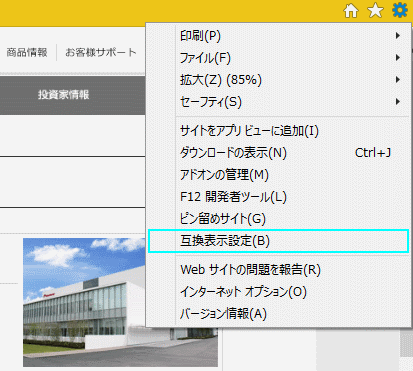
Task: Click the blue gear Tools icon
Action: [x=400, y=10]
